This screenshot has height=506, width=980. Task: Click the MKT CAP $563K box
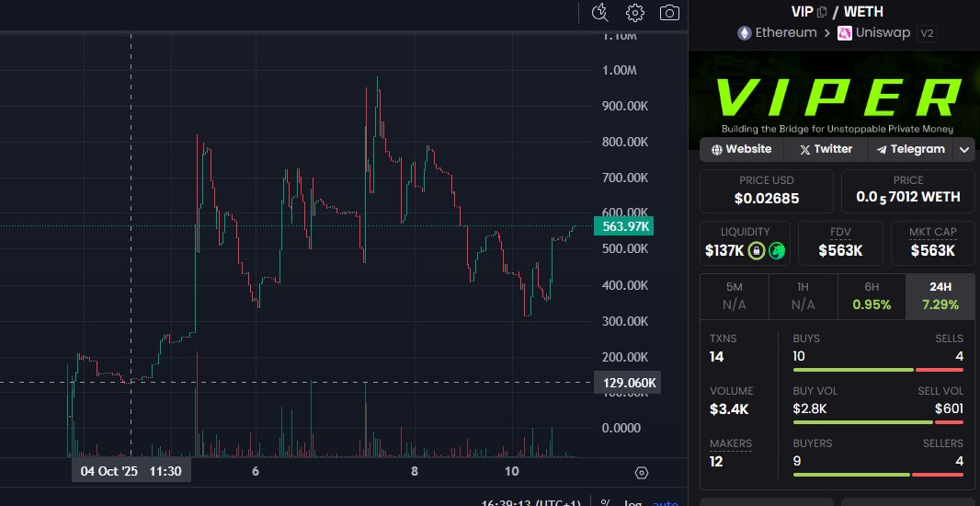tap(932, 243)
